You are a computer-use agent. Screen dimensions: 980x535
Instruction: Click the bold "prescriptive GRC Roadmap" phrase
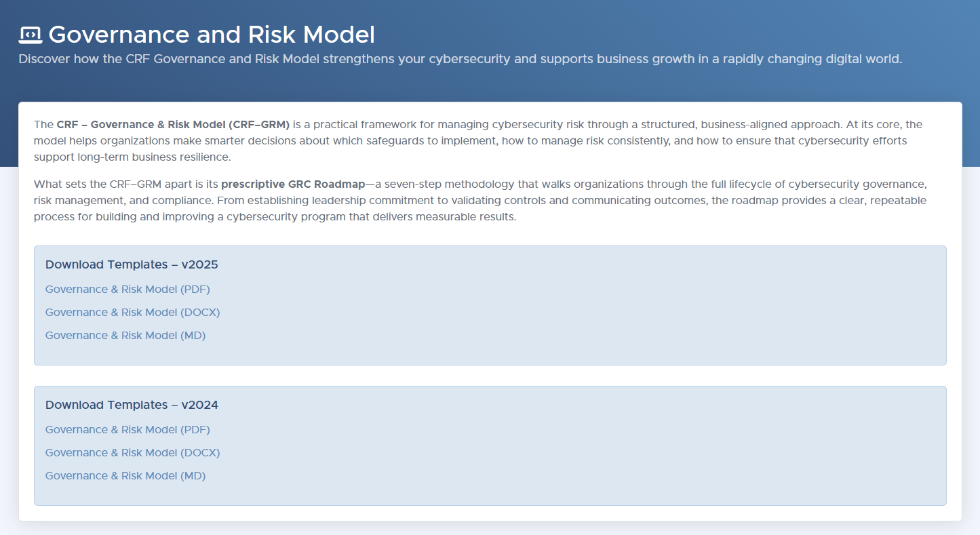pos(293,184)
